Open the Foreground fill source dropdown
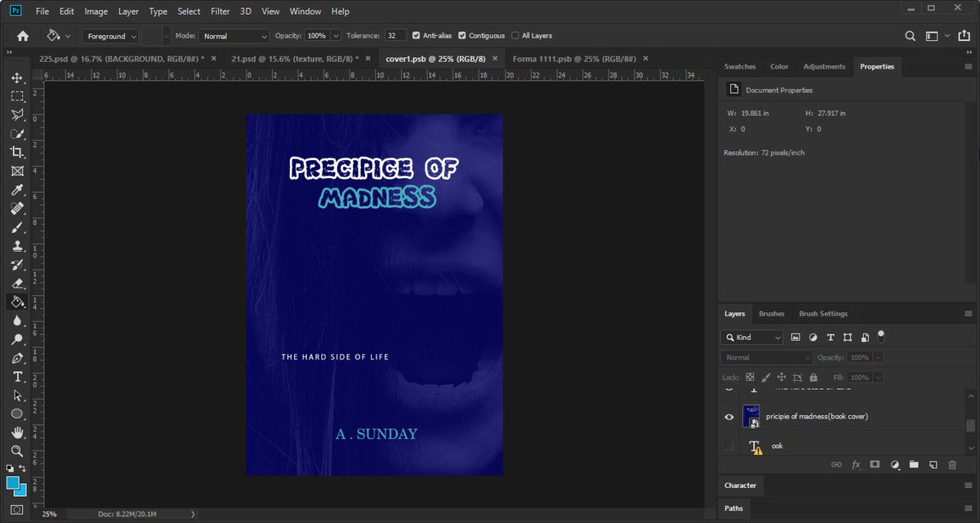This screenshot has width=980, height=523. tap(110, 36)
